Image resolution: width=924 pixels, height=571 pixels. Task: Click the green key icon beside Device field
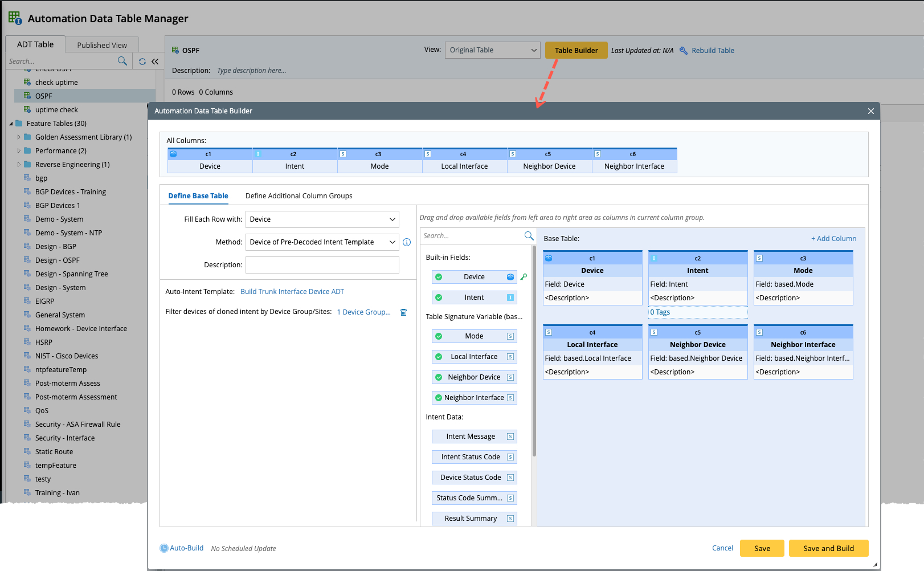point(524,277)
